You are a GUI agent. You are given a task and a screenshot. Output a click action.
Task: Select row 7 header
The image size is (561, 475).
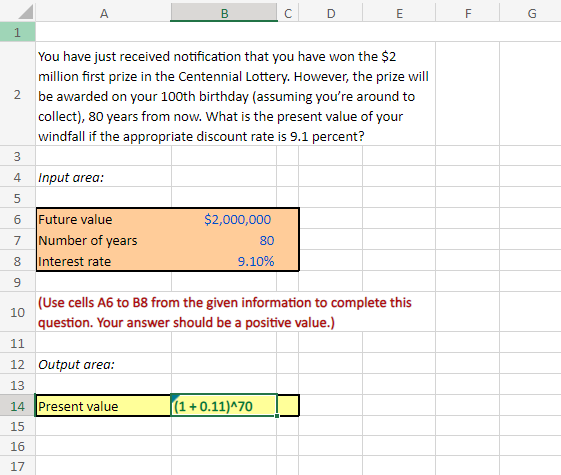[x=18, y=240]
